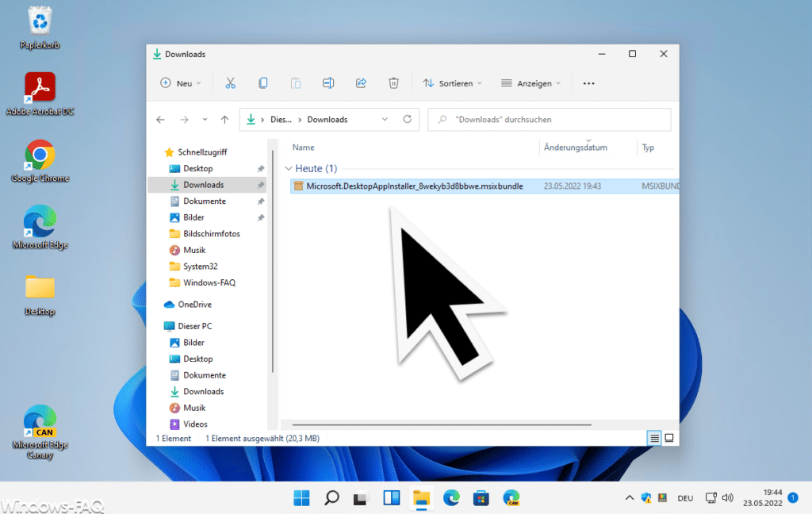The width and height of the screenshot is (812, 514).
Task: Select Google Chrome desktop icon
Action: coord(40,160)
